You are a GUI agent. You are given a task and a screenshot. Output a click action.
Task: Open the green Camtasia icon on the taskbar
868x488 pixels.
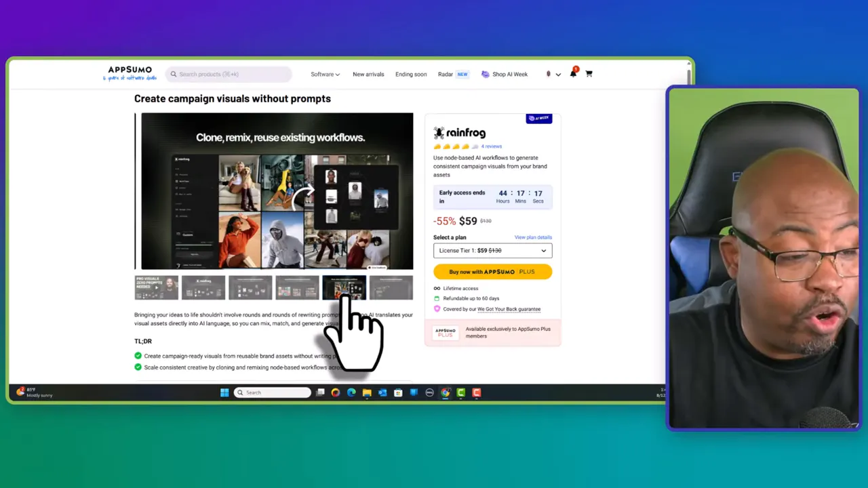(461, 392)
